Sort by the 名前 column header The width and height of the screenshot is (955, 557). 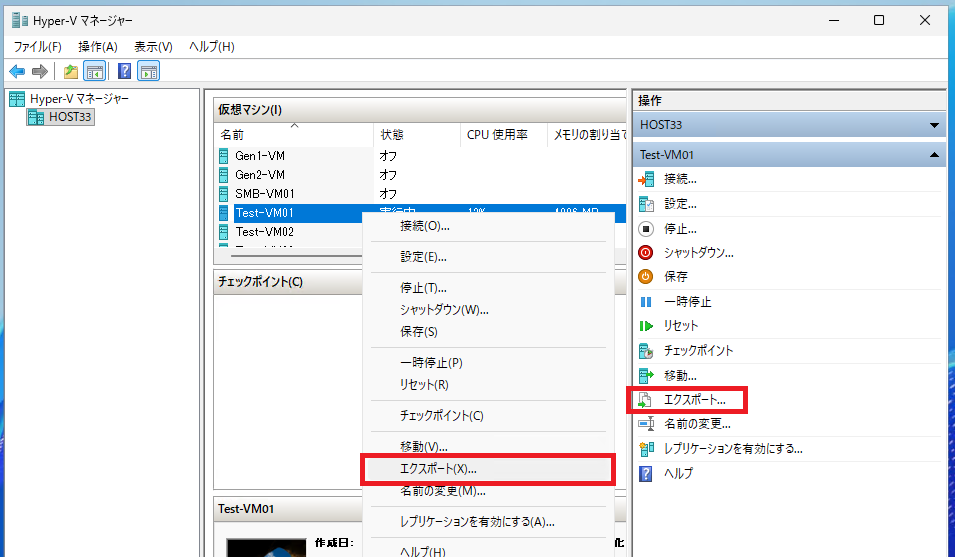coord(294,135)
